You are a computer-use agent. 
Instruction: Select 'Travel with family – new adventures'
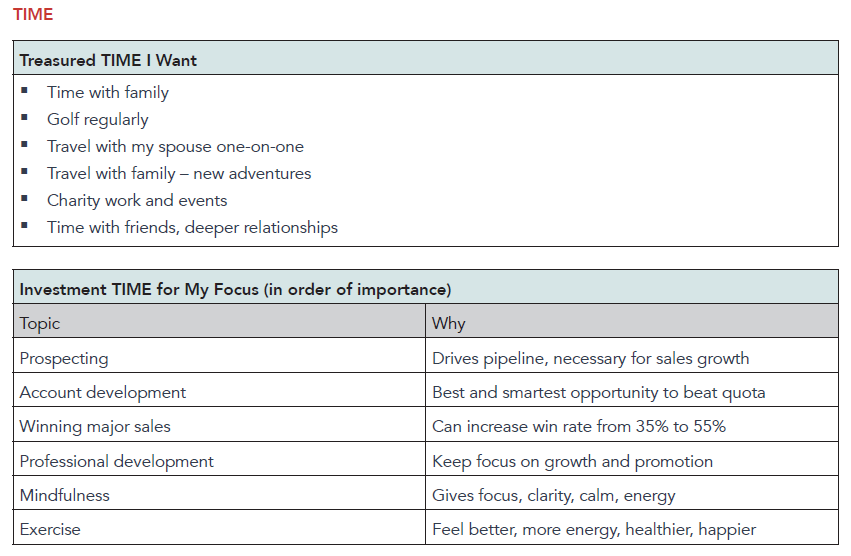coord(179,173)
